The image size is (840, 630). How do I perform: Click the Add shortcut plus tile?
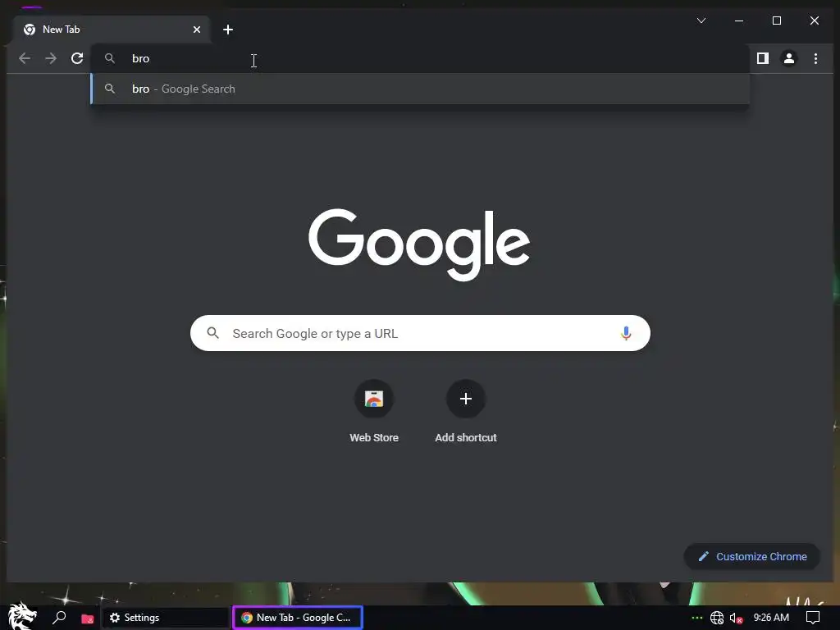point(466,399)
